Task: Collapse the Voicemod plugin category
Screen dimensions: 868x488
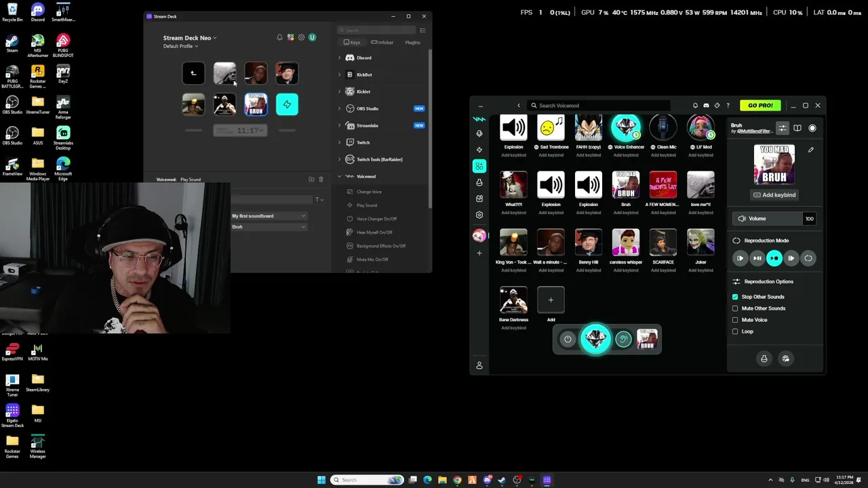Action: click(x=339, y=176)
